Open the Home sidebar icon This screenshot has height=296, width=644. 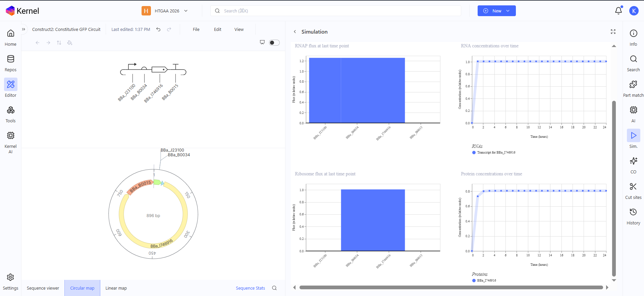11,33
